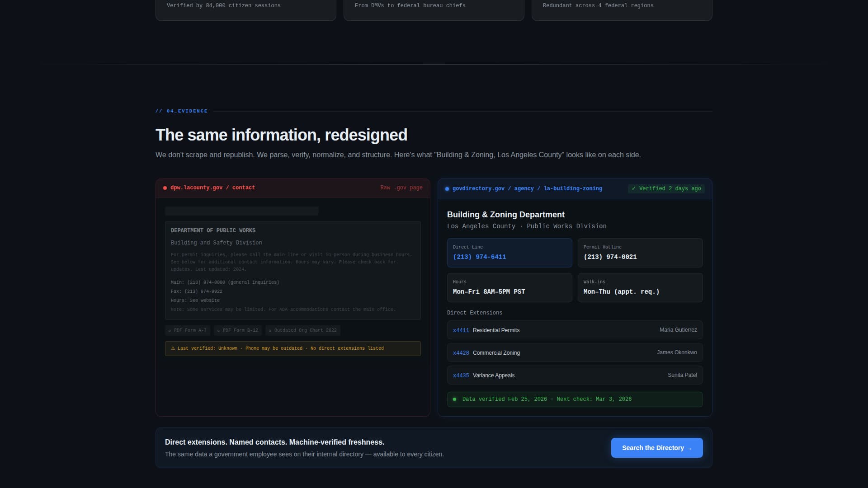
Task: Open the PDF Form B-12 attachment chip
Action: (238, 330)
